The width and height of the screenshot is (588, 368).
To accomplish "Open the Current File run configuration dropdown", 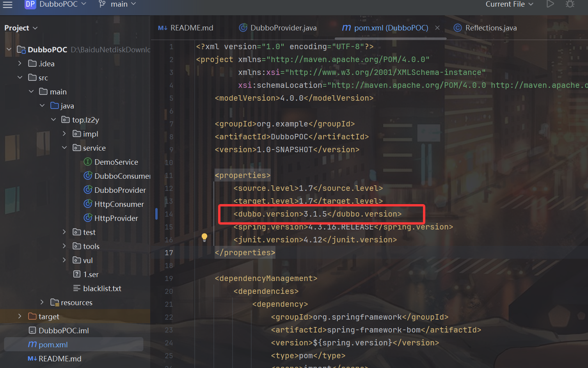I will [509, 4].
